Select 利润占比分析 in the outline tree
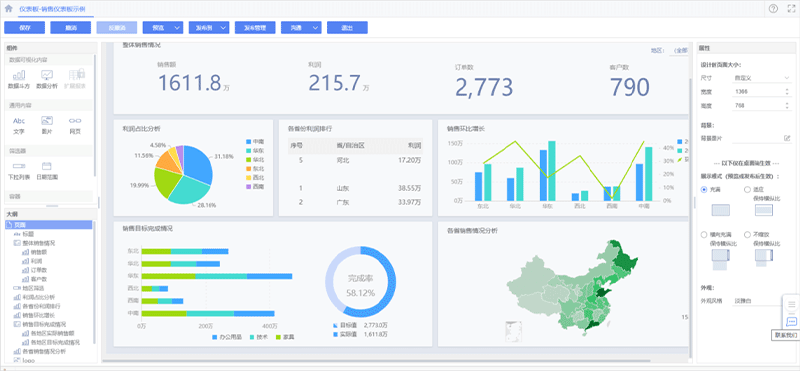 click(x=38, y=297)
